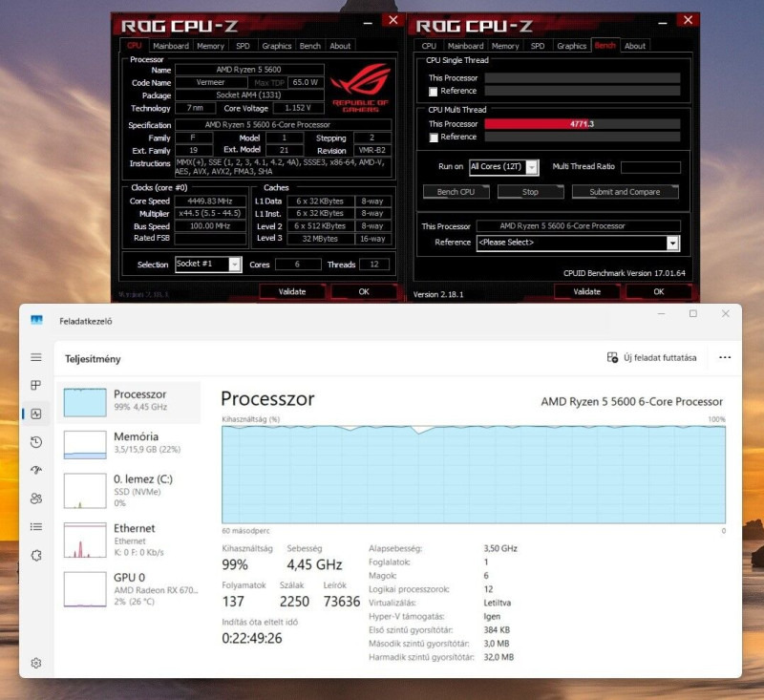Switch to Memory tab in left CPU-Z window
The height and width of the screenshot is (700, 764).
(x=210, y=46)
